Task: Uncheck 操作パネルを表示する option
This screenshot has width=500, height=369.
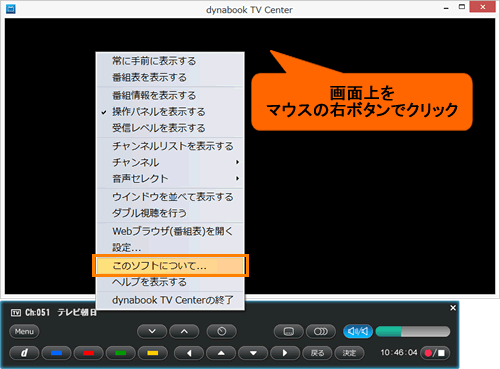Action: 170,112
